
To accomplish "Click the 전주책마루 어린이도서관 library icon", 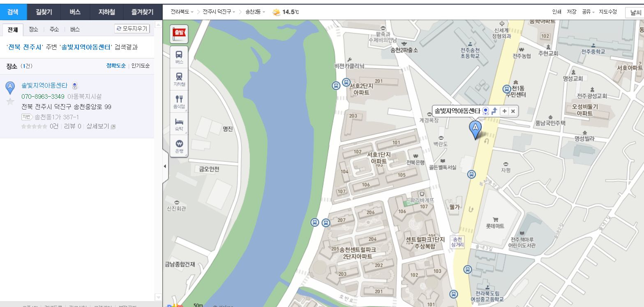I will click(x=522, y=233).
